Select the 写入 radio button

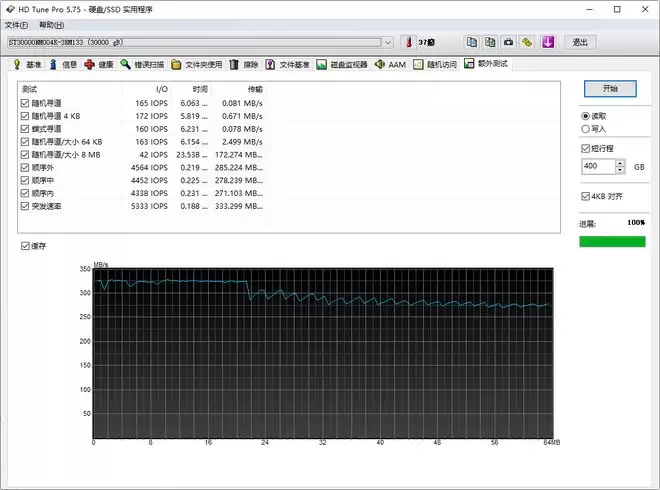click(x=586, y=128)
